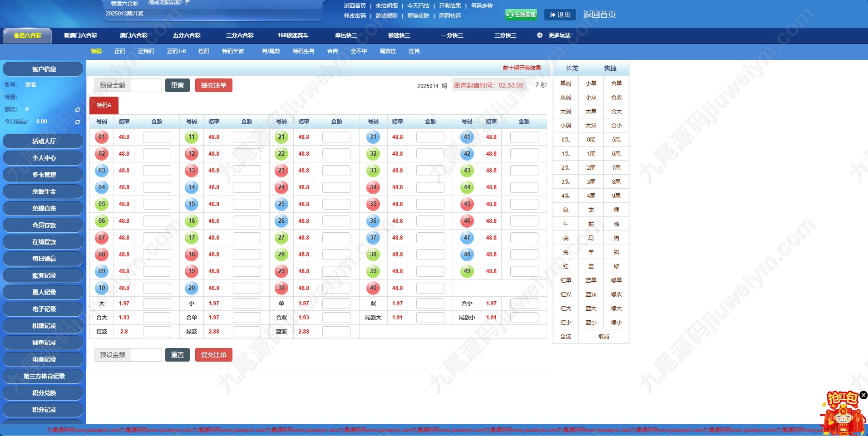Quick-select 红单 option

tap(566, 280)
